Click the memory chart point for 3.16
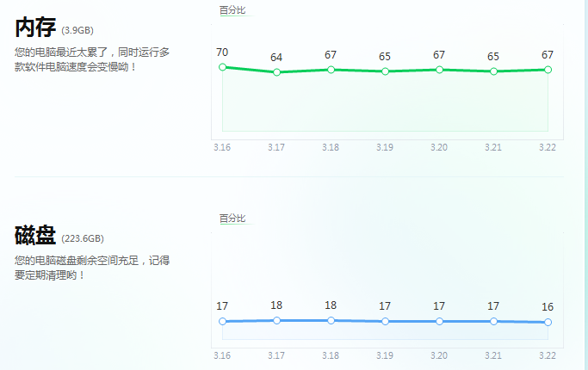The image size is (588, 370). [222, 66]
